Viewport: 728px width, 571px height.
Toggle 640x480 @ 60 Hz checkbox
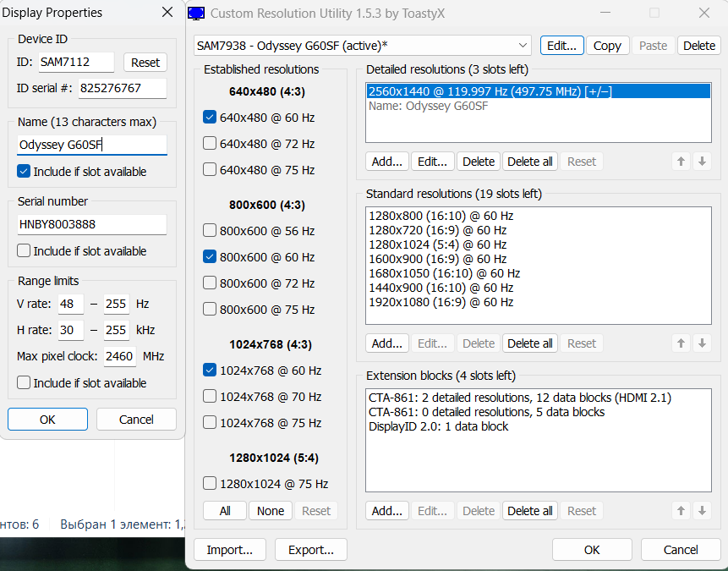(210, 117)
